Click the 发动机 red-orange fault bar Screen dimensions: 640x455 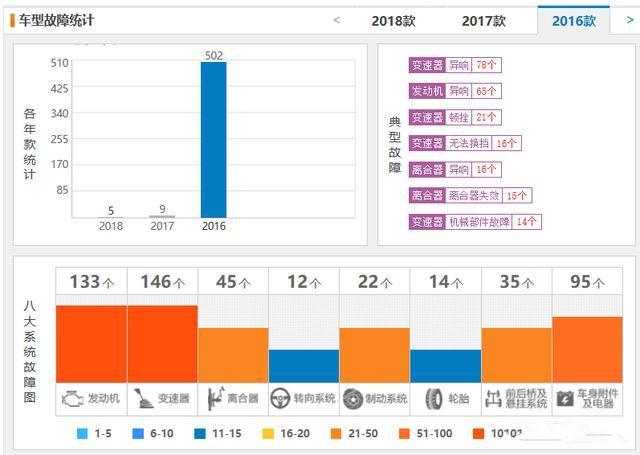click(x=91, y=344)
